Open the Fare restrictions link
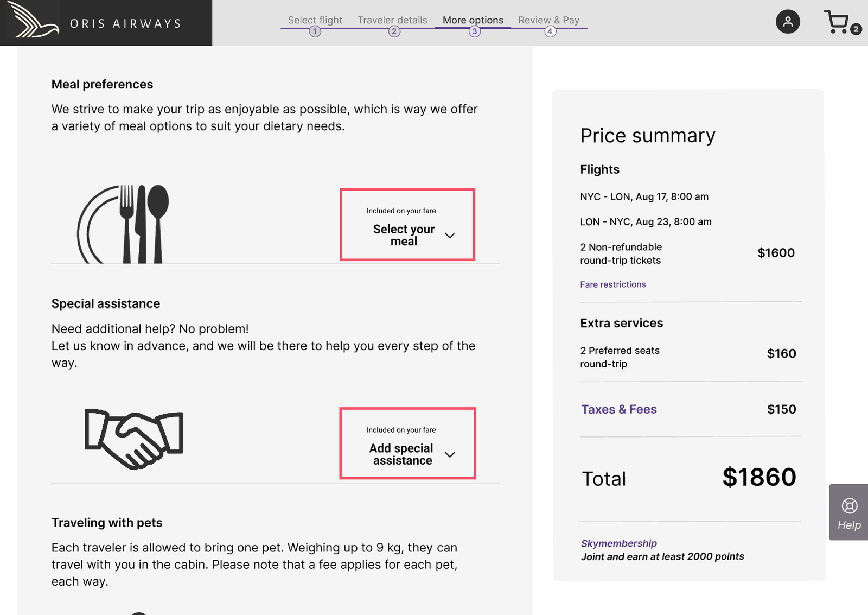The height and width of the screenshot is (615, 868). [613, 284]
